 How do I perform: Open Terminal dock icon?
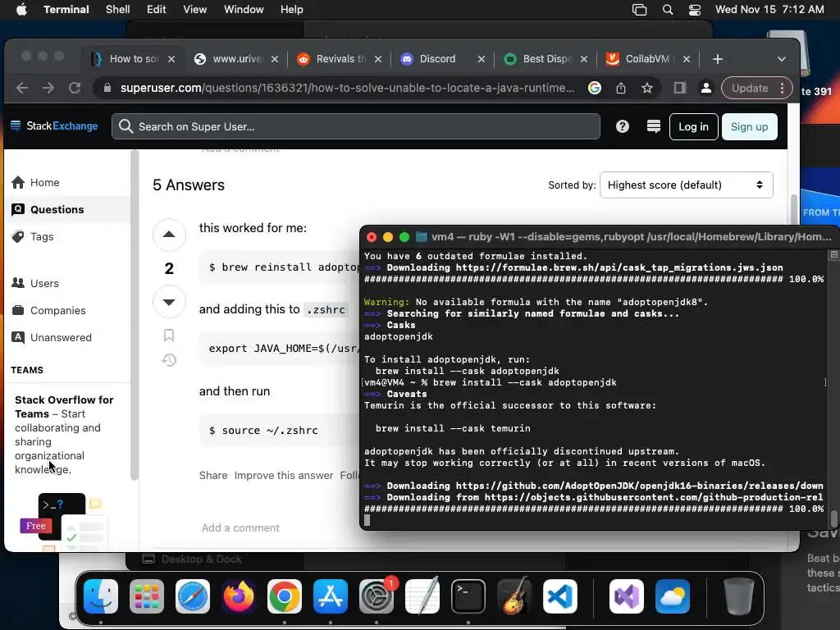468,596
